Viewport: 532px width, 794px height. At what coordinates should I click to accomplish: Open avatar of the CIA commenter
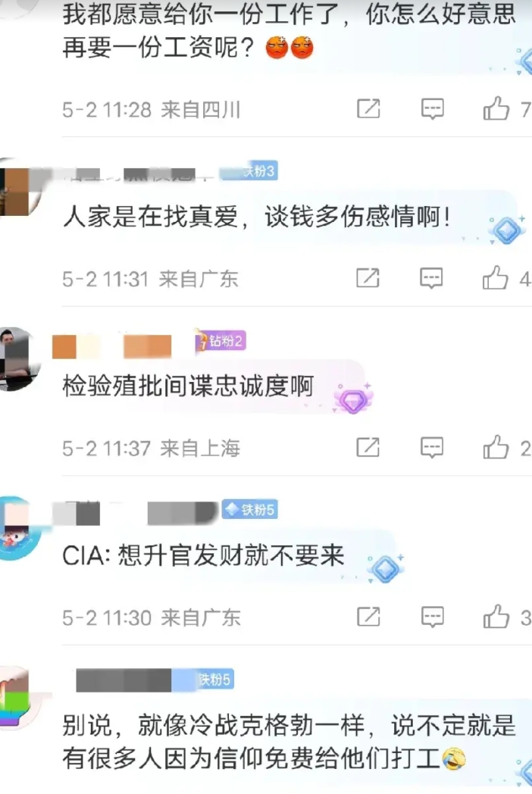[x=16, y=528]
